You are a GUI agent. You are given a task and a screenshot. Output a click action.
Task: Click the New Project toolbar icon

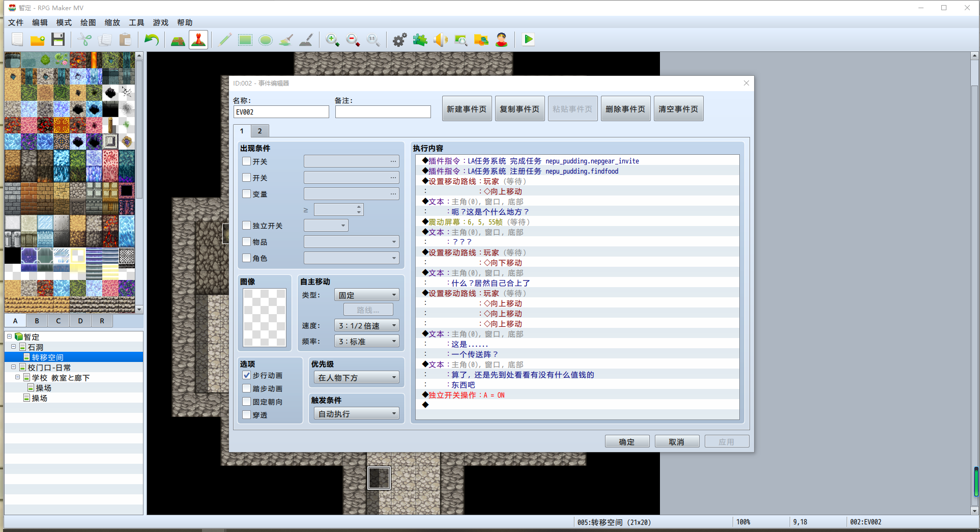pos(17,40)
